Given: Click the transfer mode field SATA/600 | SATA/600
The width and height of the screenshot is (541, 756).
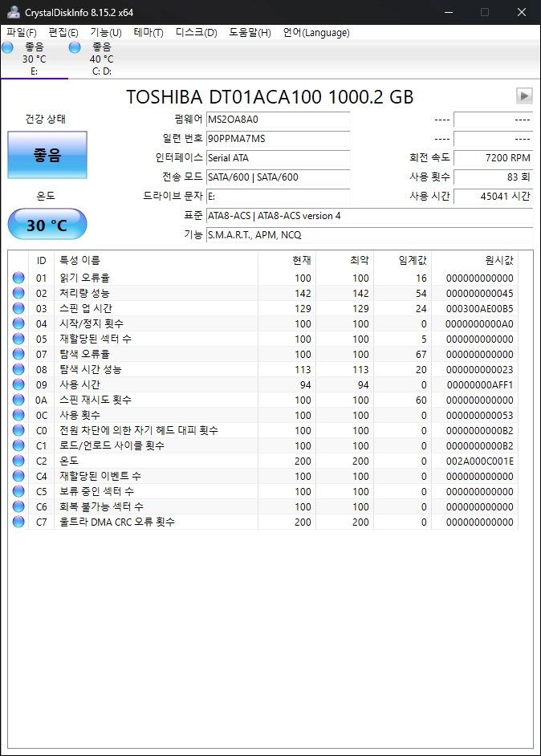Looking at the screenshot, I should tap(279, 177).
